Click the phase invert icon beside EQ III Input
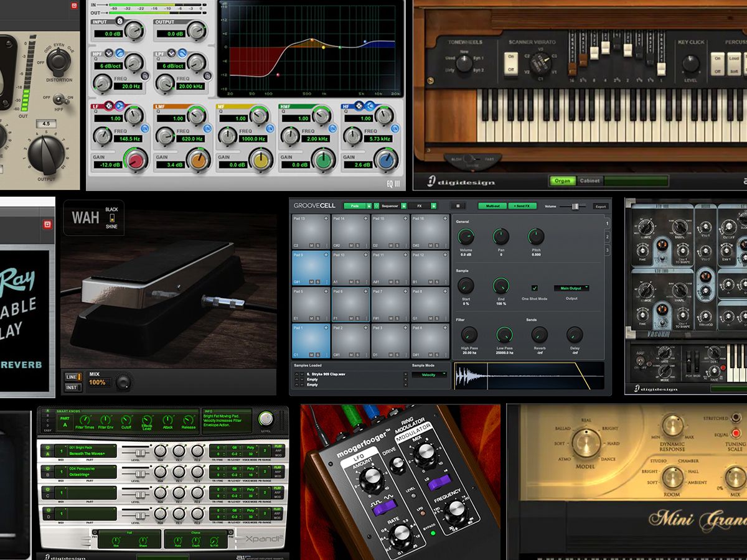The image size is (747, 560). pos(120,22)
